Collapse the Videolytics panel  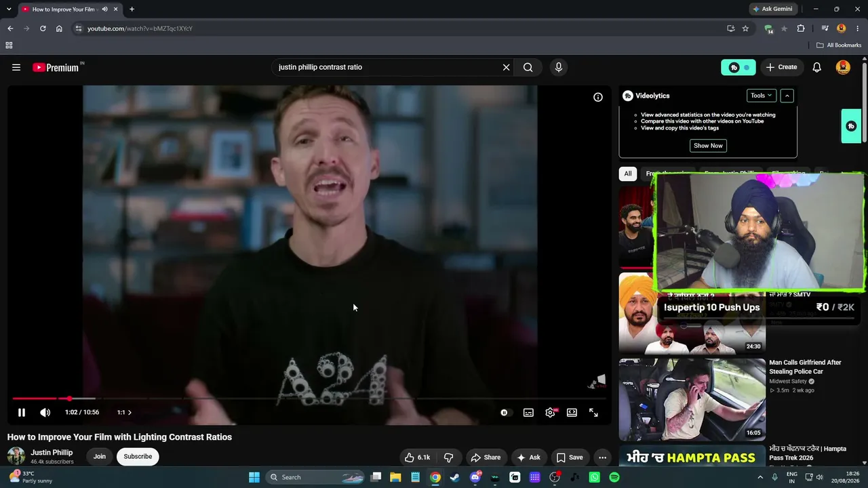(787, 96)
